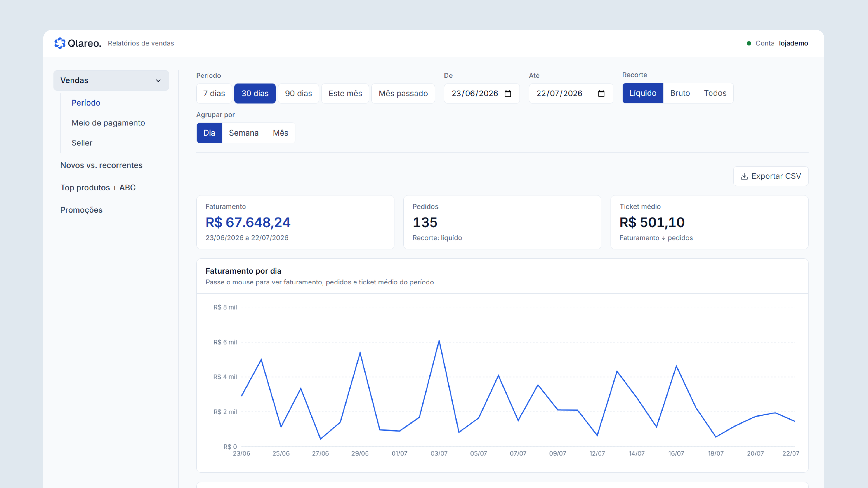Click the Exportar CSV button
Screen dimensions: 868x488
click(x=771, y=176)
